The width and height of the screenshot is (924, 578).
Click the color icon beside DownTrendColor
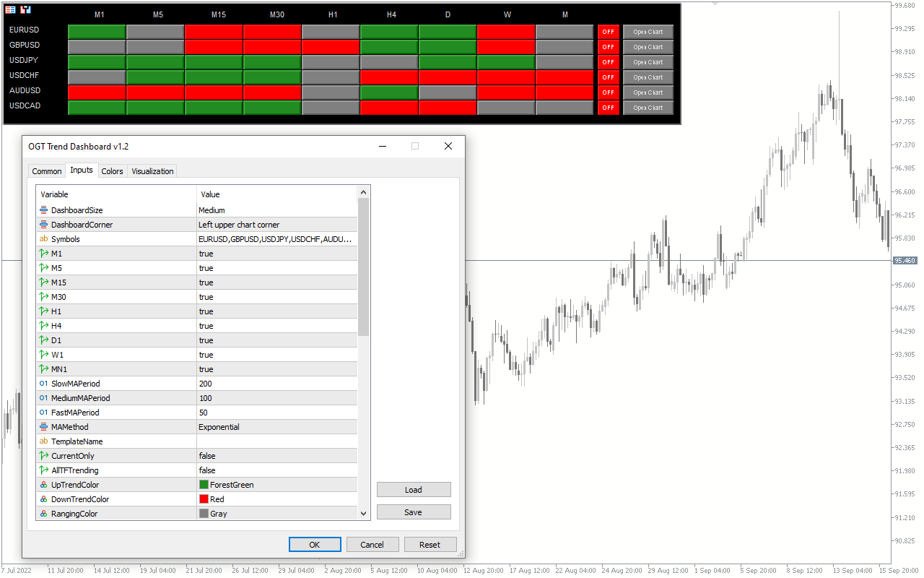click(x=43, y=499)
